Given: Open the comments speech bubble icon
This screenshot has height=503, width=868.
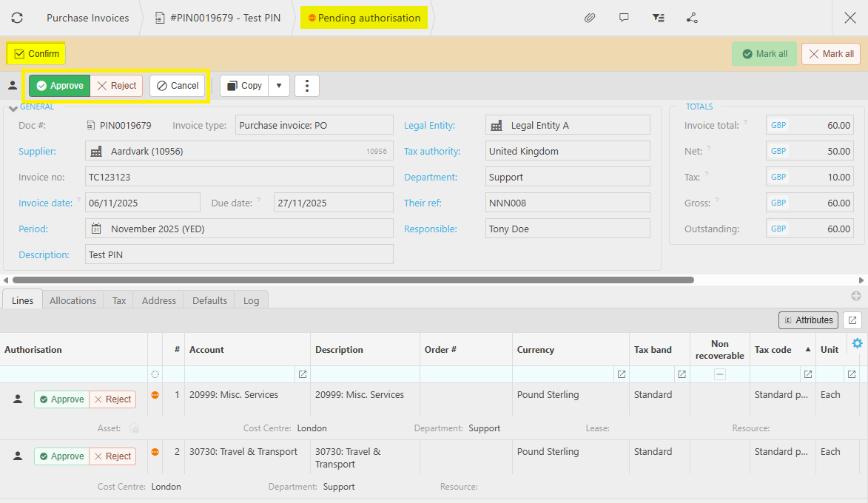Looking at the screenshot, I should tap(624, 18).
